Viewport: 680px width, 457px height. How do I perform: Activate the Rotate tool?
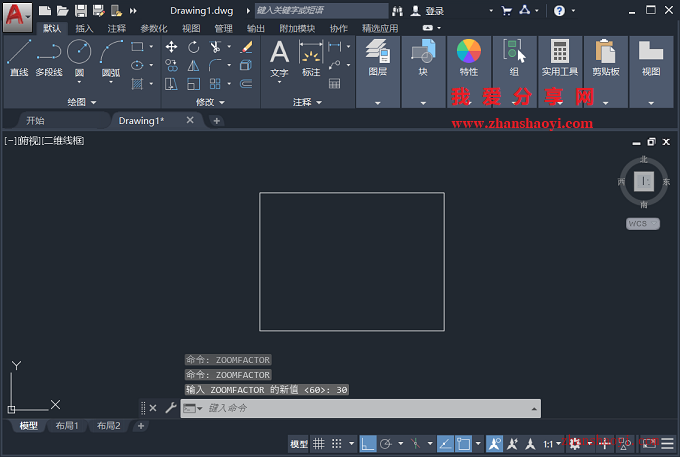pos(193,46)
